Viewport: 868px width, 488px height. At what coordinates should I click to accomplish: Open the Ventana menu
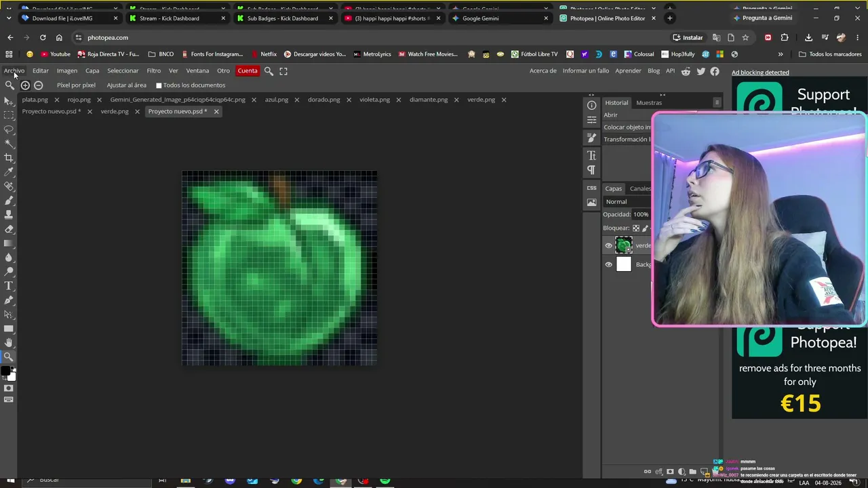[x=197, y=70]
